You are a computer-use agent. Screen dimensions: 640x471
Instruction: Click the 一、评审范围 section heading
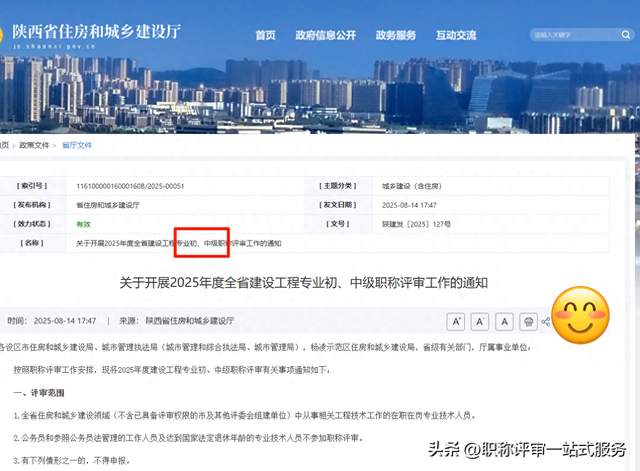[39, 393]
